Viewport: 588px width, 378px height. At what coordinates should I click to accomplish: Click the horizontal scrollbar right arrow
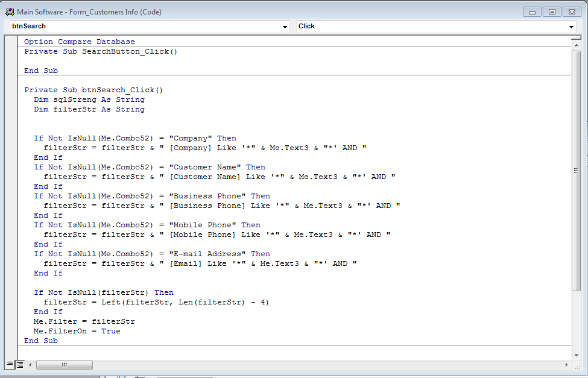(566, 365)
